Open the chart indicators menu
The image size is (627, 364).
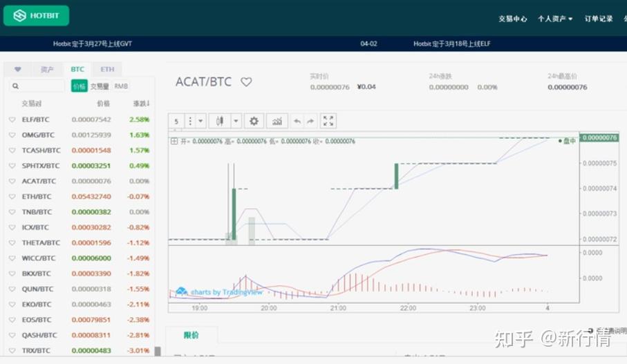pos(277,121)
